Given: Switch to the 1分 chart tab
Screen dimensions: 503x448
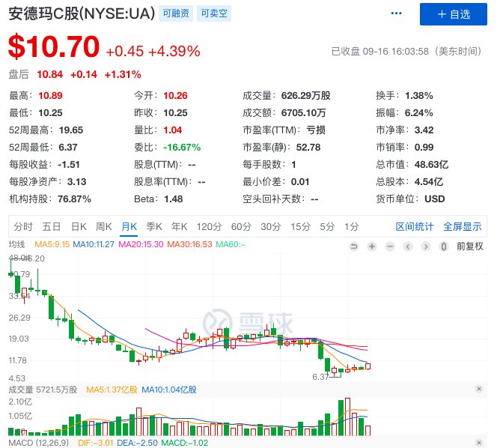Looking at the screenshot, I should (x=352, y=227).
